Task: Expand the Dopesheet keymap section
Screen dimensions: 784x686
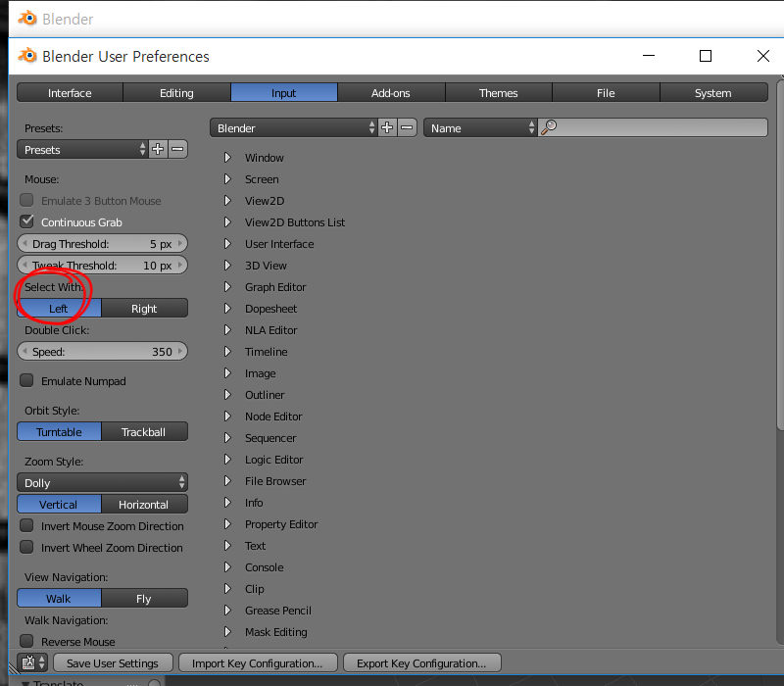Action: [227, 308]
